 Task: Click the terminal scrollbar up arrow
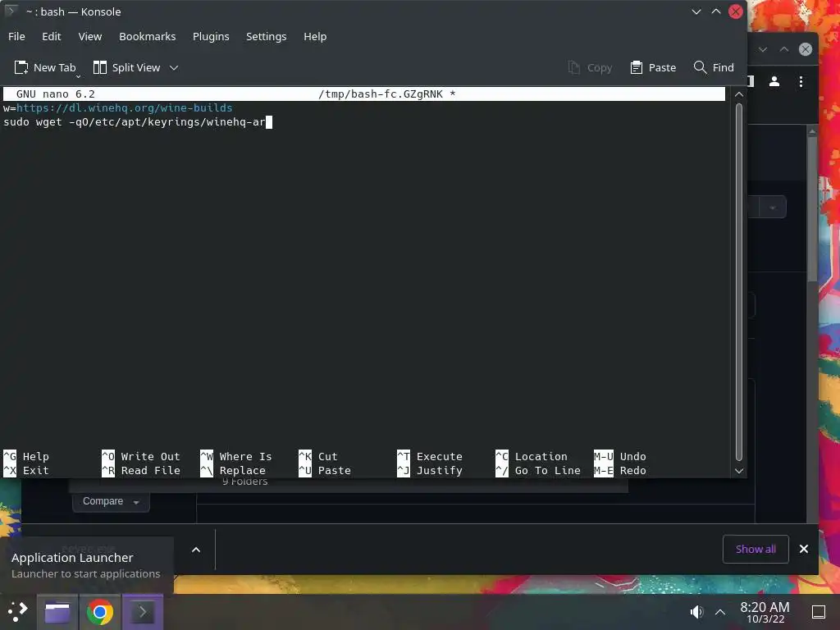739,94
